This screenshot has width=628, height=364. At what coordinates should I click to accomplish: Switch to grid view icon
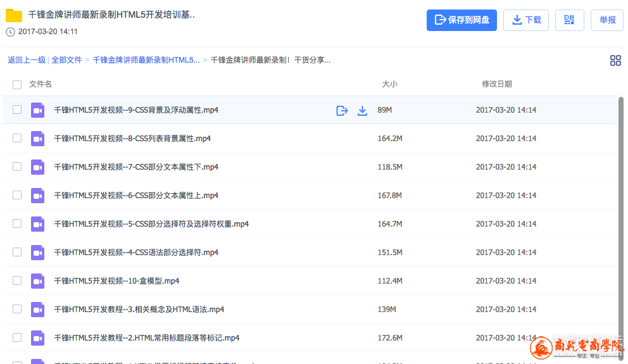point(615,61)
